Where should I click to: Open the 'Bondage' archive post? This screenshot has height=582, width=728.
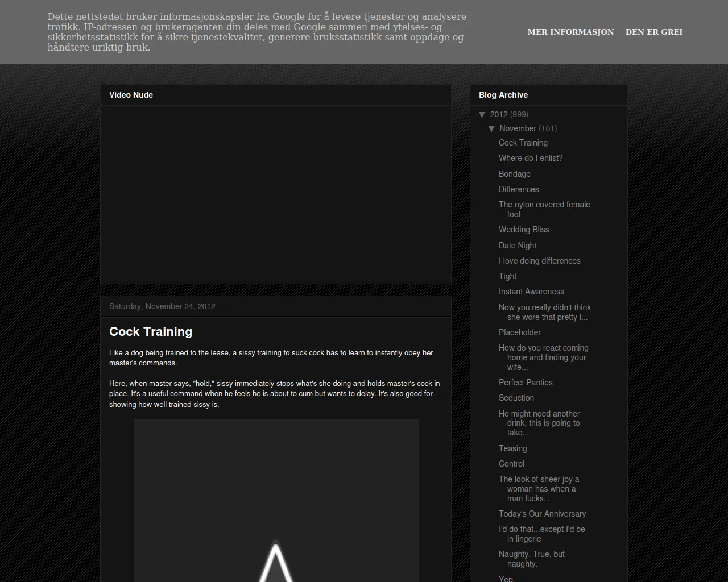point(515,174)
